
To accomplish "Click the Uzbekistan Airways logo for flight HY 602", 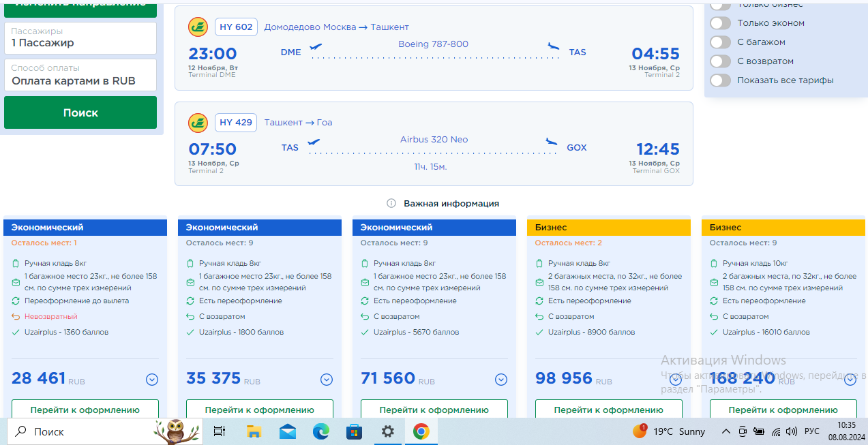I will pyautogui.click(x=198, y=27).
